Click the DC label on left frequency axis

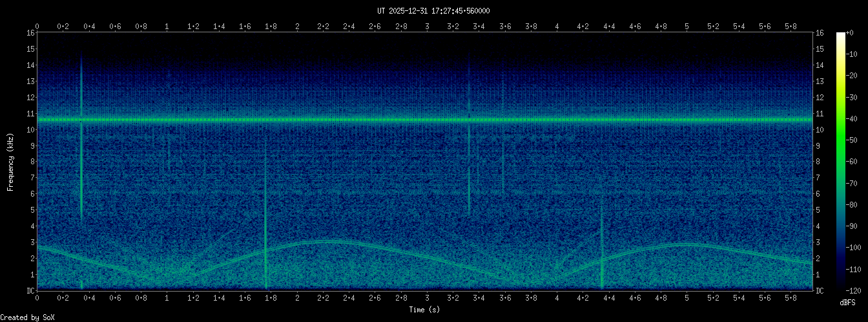coord(30,291)
